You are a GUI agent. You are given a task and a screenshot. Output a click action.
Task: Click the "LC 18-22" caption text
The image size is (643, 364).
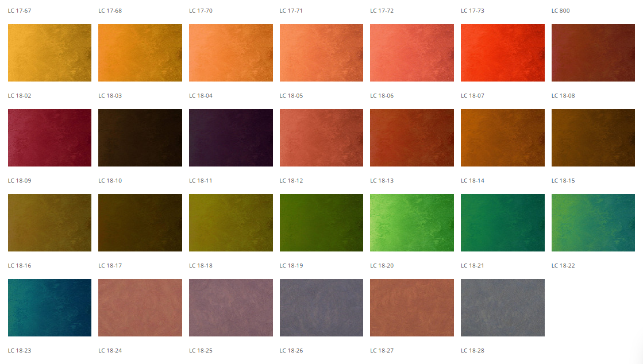[563, 266]
